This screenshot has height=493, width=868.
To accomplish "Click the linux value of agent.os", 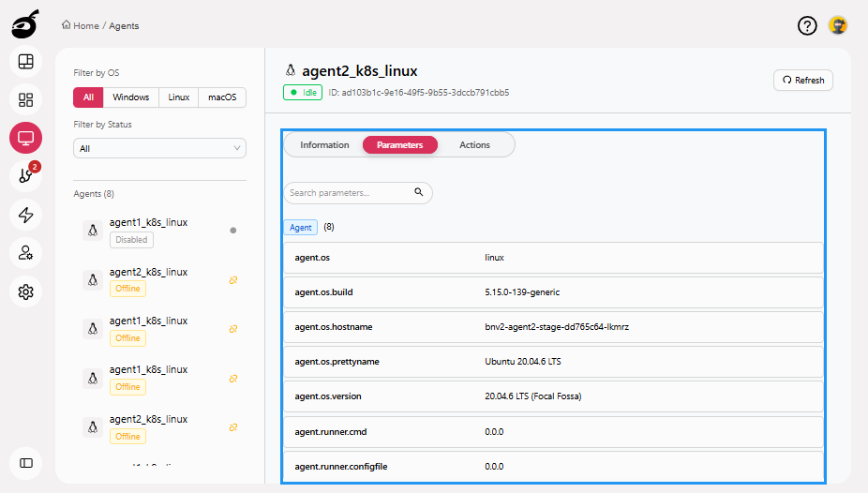I will 494,258.
